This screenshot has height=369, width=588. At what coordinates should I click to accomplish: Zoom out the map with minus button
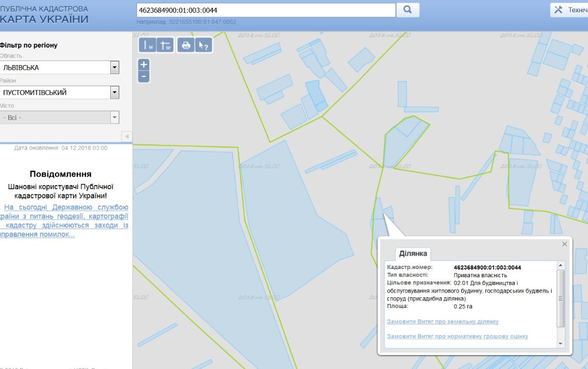pyautogui.click(x=144, y=77)
